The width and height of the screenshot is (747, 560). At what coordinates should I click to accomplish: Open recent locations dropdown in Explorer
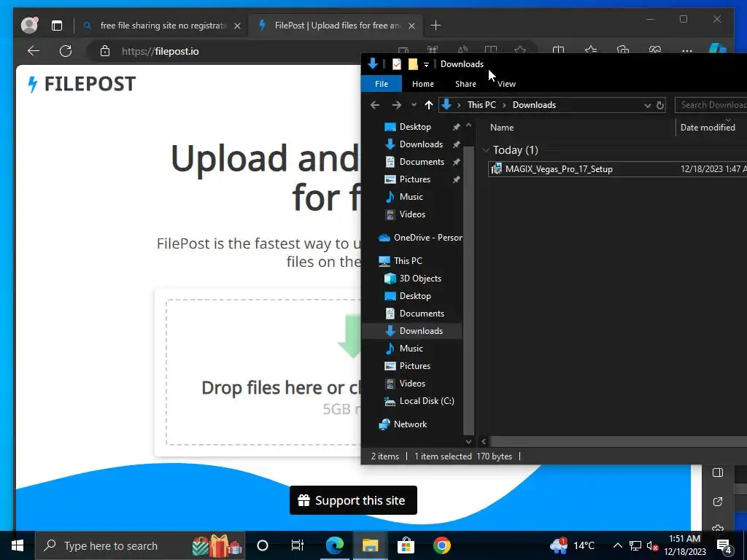coord(414,105)
